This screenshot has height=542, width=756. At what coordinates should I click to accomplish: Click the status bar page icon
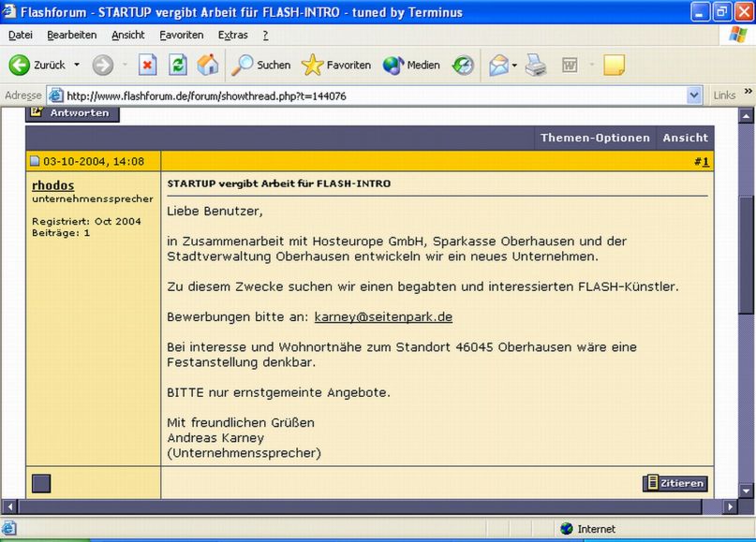pos(9,529)
